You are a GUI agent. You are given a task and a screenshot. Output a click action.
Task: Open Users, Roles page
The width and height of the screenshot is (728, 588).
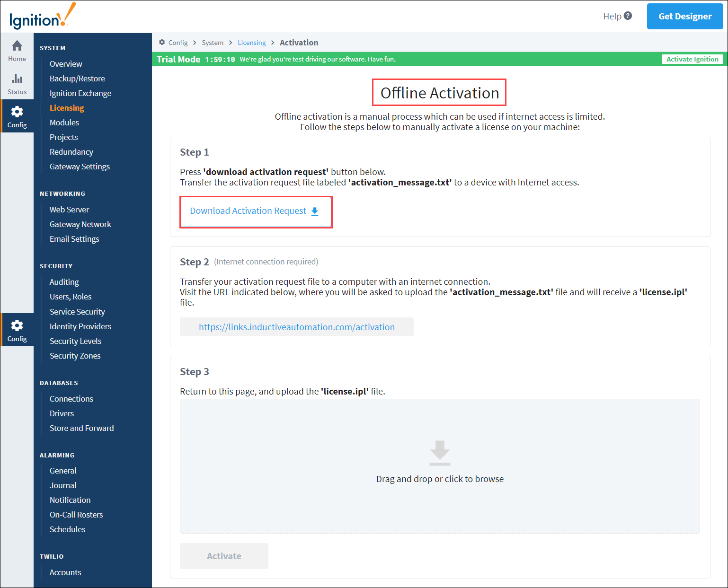(x=71, y=297)
